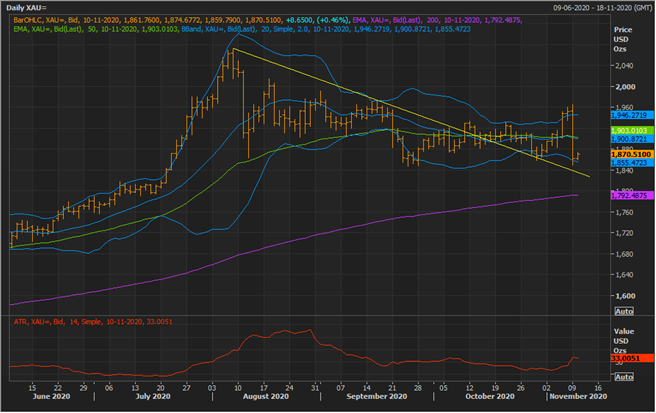The width and height of the screenshot is (656, 413).
Task: Click the blue 1,855.4723 lower band tag
Action: [x=632, y=163]
